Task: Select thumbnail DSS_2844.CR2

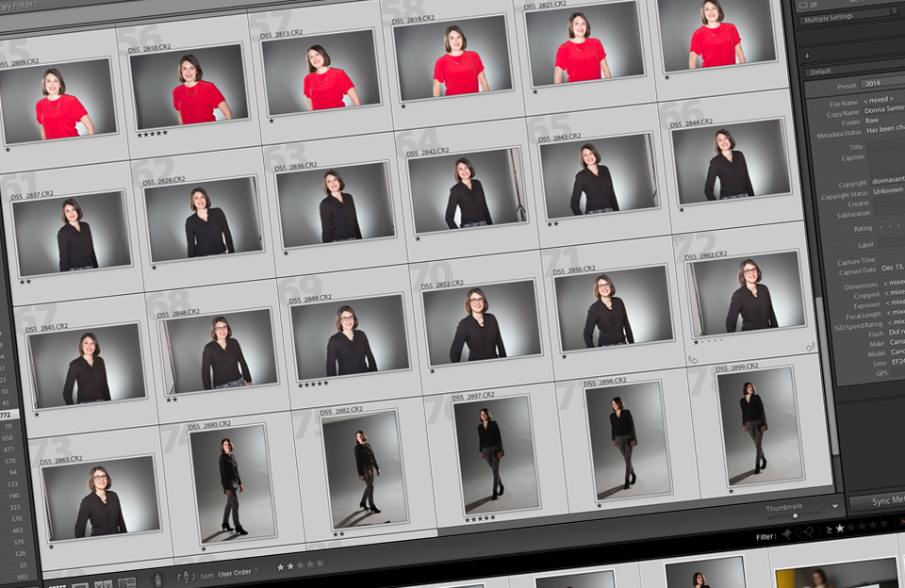Action: click(x=730, y=161)
